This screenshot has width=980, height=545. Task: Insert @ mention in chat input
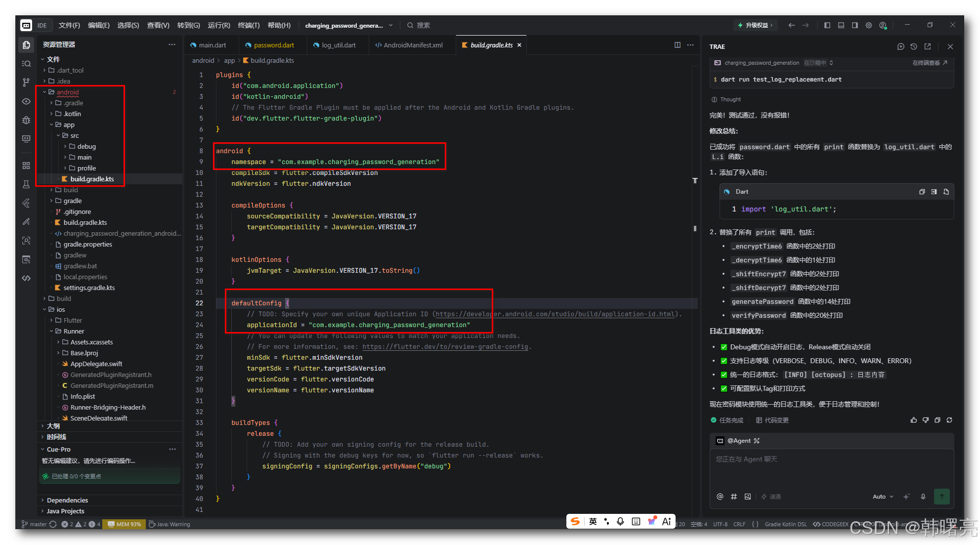(x=720, y=497)
